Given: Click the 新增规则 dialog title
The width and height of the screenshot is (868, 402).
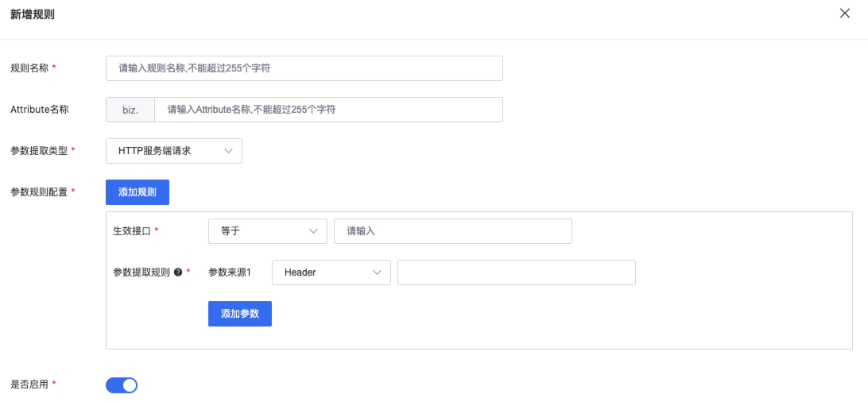Looking at the screenshot, I should tap(33, 14).
